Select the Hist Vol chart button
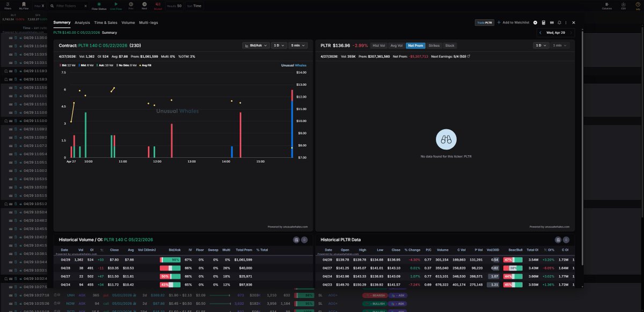Image resolution: width=644 pixels, height=312 pixels. [x=379, y=46]
